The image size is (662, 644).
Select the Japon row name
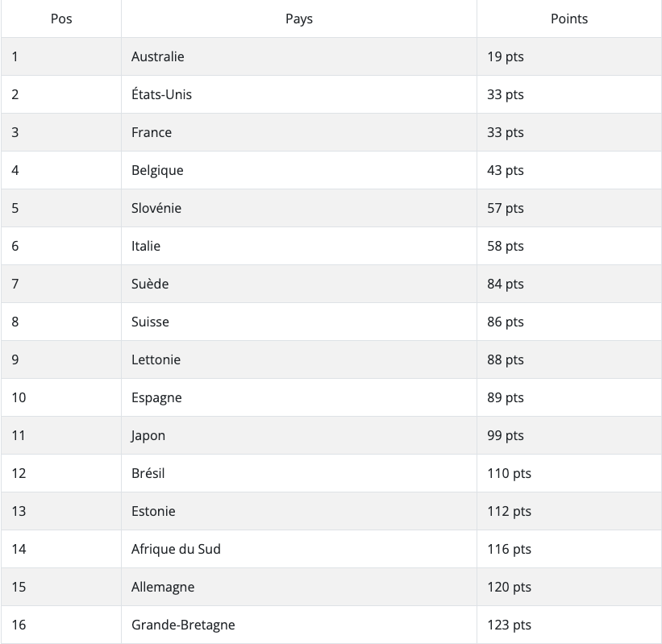coord(148,435)
